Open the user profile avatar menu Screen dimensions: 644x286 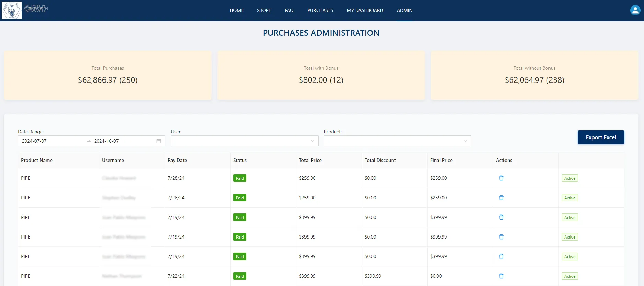[635, 10]
